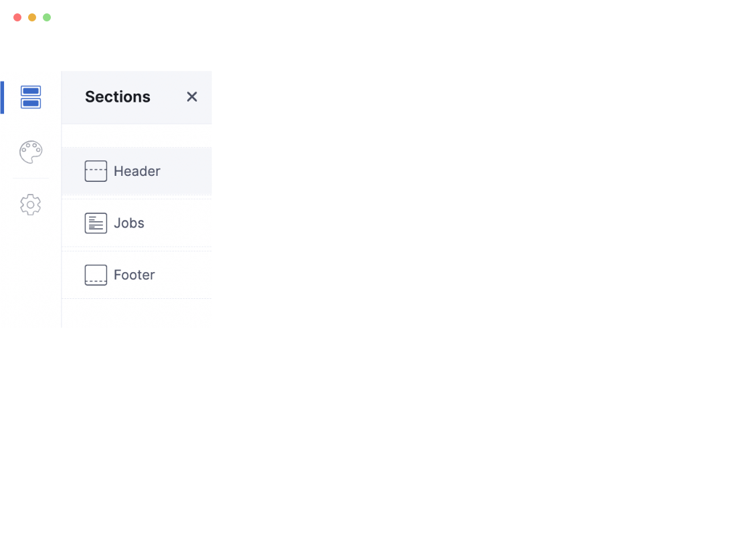Close the Sections panel with the X
756x543 pixels.
[x=192, y=97]
